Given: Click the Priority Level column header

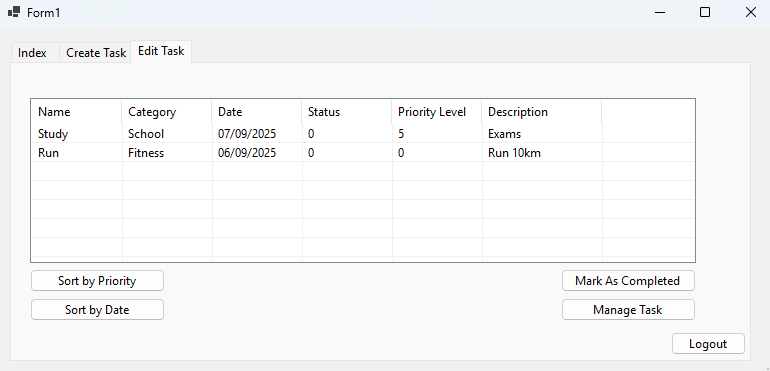Looking at the screenshot, I should (x=437, y=112).
